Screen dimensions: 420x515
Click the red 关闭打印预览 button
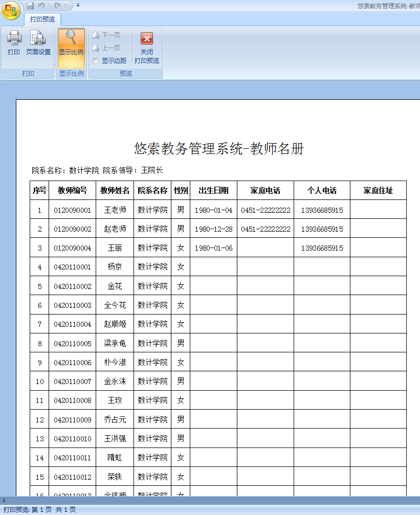tap(147, 48)
